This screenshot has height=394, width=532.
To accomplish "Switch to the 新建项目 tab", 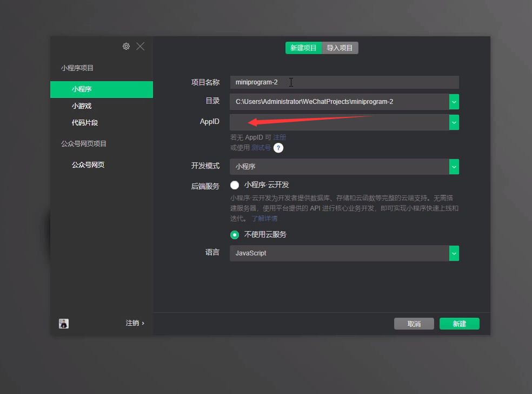I will click(x=303, y=48).
